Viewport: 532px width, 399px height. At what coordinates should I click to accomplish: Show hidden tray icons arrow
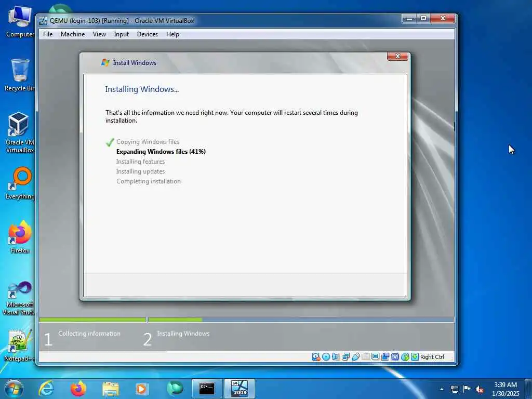pos(442,389)
